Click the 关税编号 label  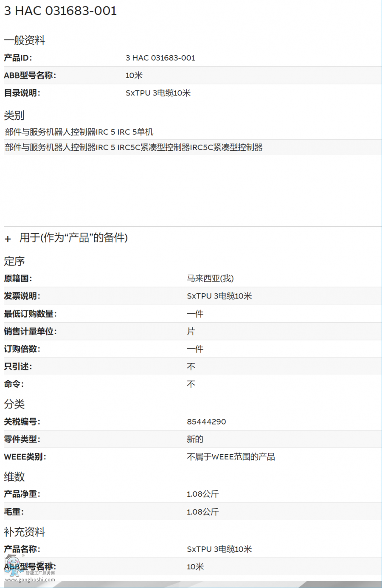coord(22,422)
